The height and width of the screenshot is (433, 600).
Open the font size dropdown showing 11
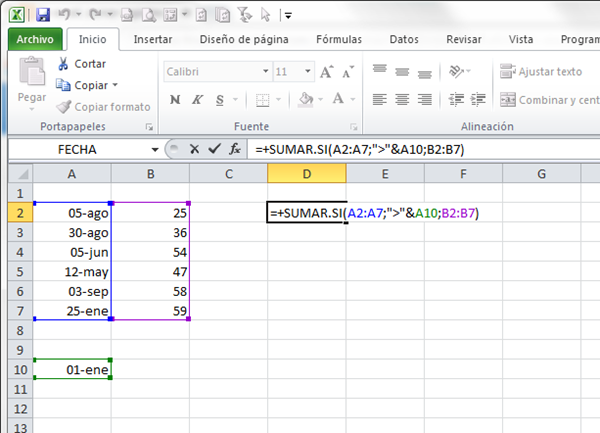pos(309,72)
